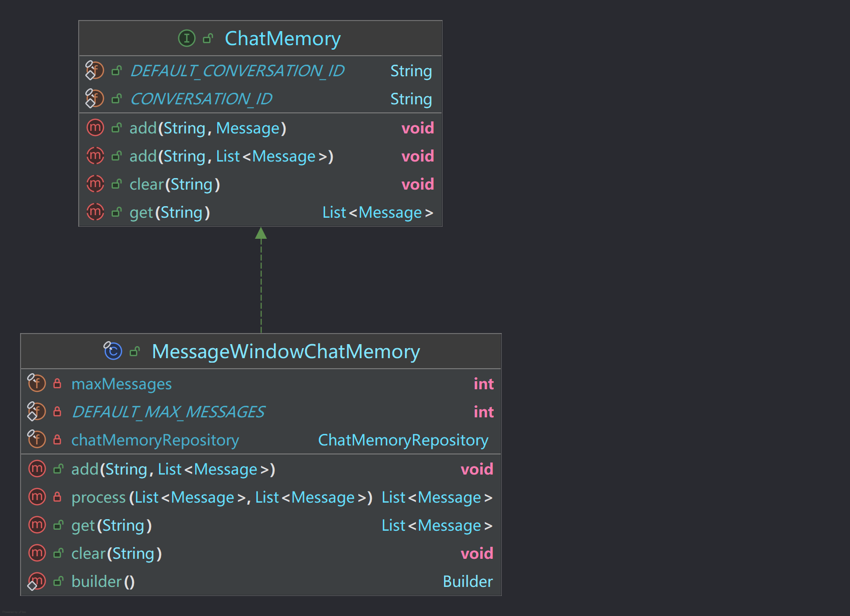This screenshot has height=616, width=850.
Task: Click the public visibility icon beside CONVERSATION_ID
Action: coord(116,99)
